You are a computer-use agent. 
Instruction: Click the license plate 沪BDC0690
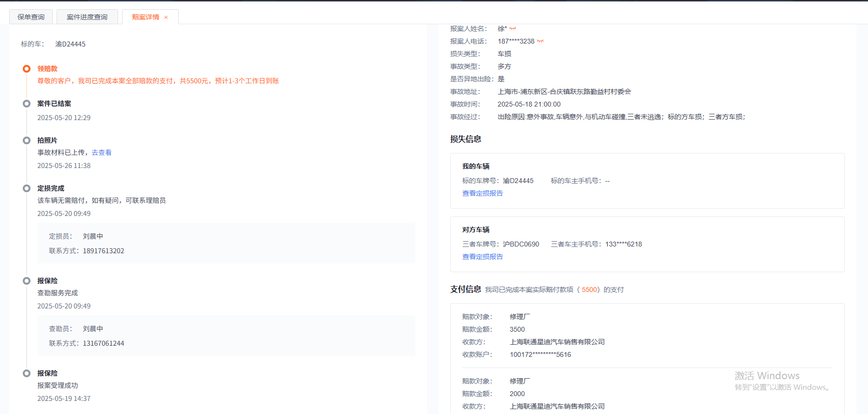521,244
